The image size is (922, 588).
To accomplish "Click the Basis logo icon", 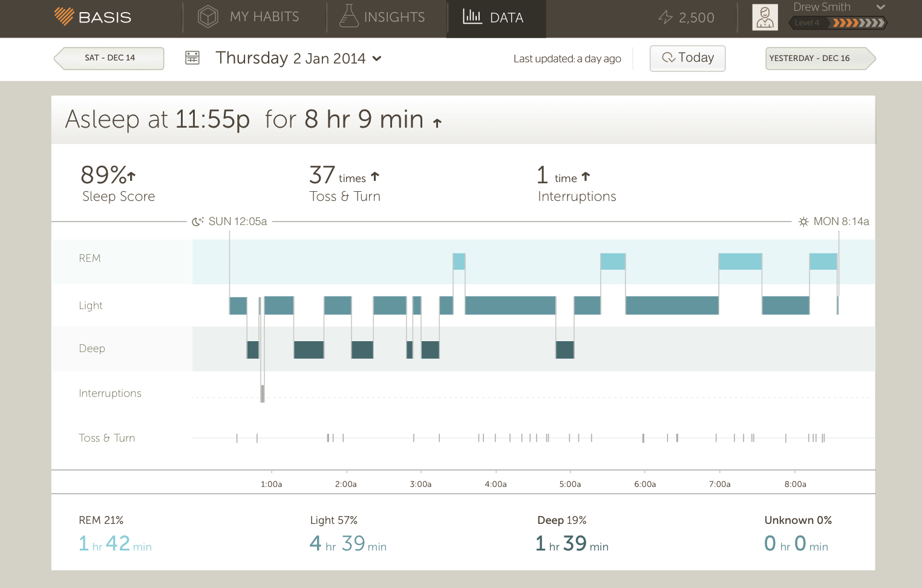I will 64,16.
